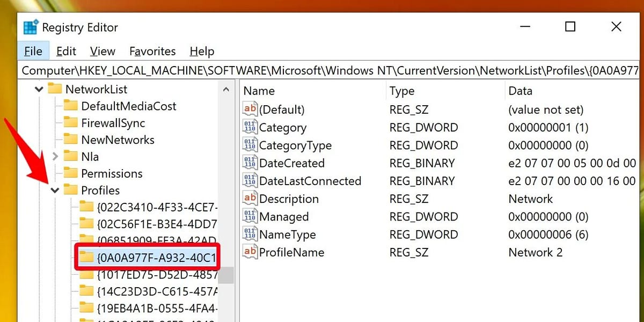
Task: Select the FirewallSync key
Action: [x=113, y=123]
